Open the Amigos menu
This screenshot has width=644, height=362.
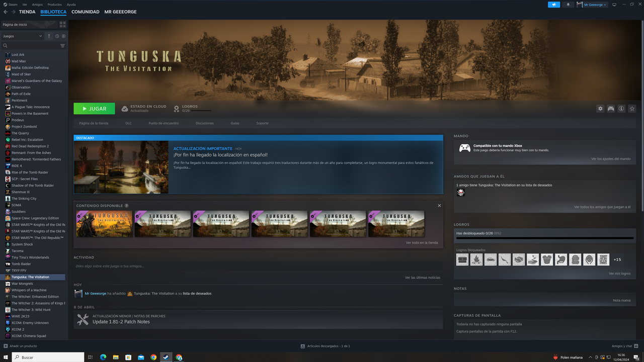pos(37,5)
